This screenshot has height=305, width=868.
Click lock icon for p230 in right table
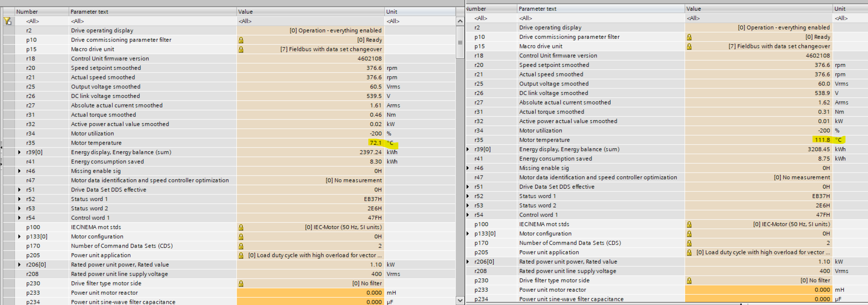(689, 281)
